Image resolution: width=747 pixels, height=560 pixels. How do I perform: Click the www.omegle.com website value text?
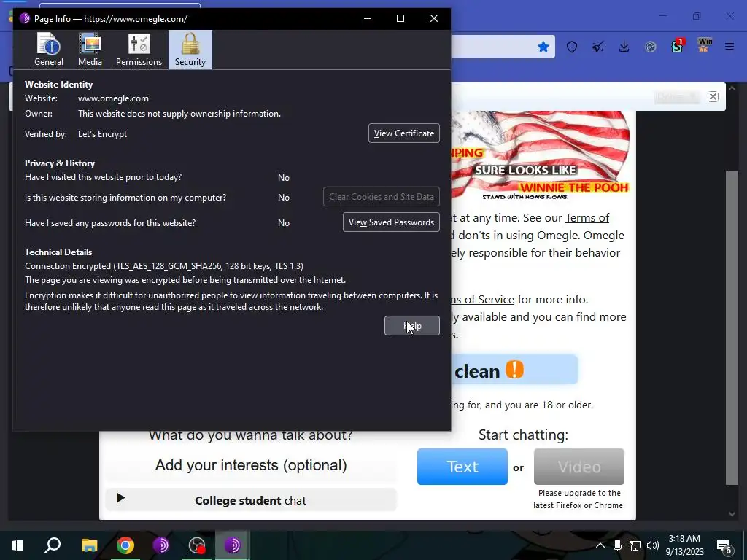tap(113, 98)
